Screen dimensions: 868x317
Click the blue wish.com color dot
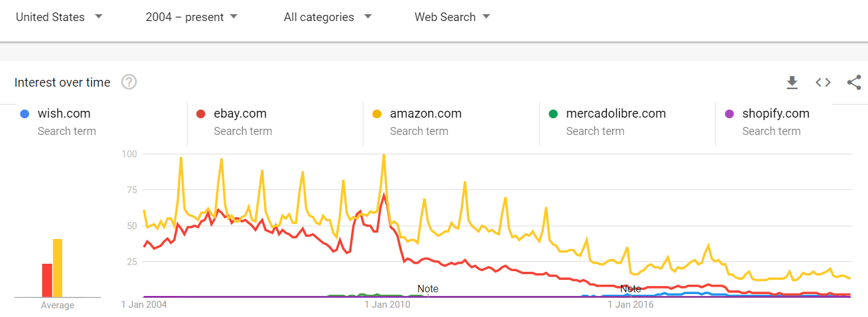coord(25,114)
